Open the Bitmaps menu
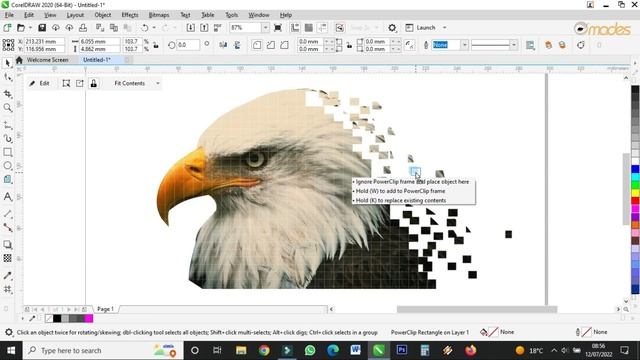Image resolution: width=640 pixels, height=360 pixels. tap(159, 15)
